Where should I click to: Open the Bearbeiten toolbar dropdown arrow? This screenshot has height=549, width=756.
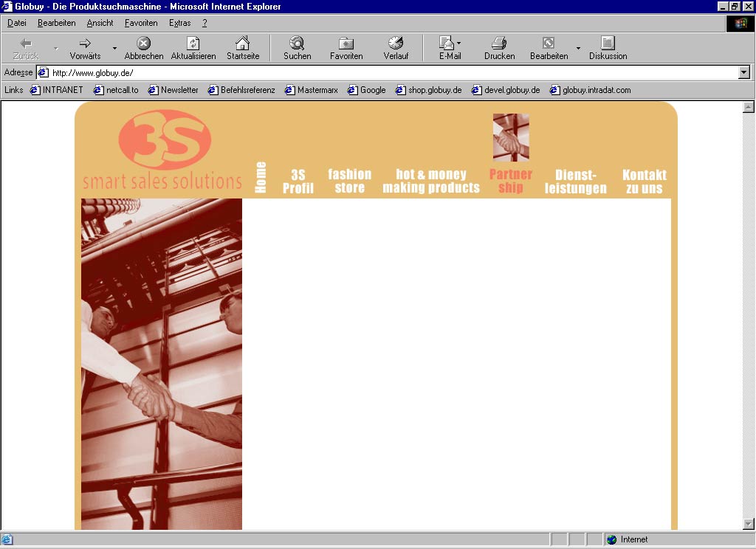pos(578,48)
